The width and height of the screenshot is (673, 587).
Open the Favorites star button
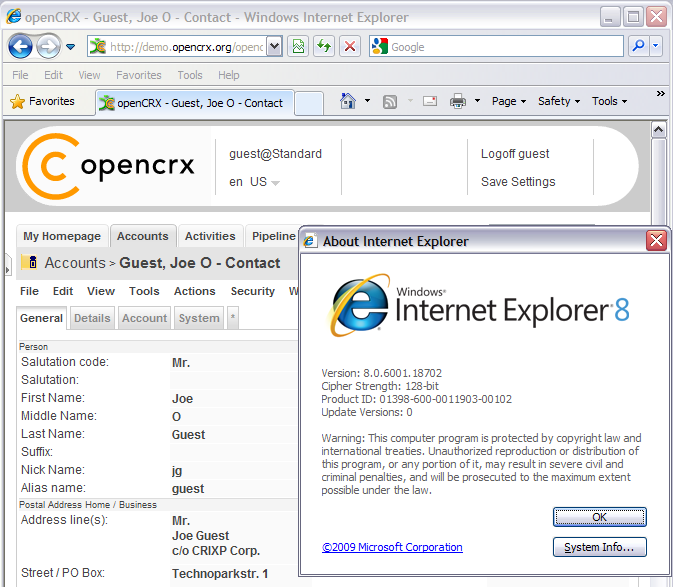click(42, 102)
